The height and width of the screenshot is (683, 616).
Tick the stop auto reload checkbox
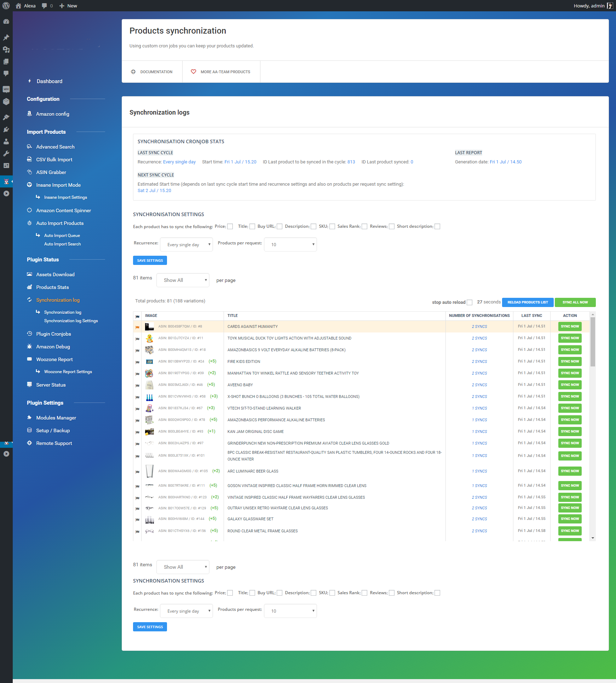coord(470,302)
